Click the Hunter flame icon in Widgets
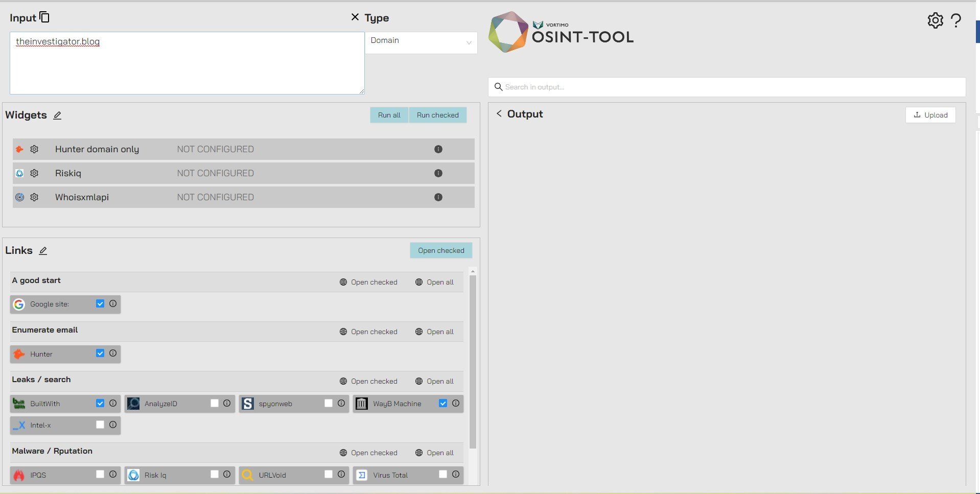Screen dimensions: 980x494 19,149
